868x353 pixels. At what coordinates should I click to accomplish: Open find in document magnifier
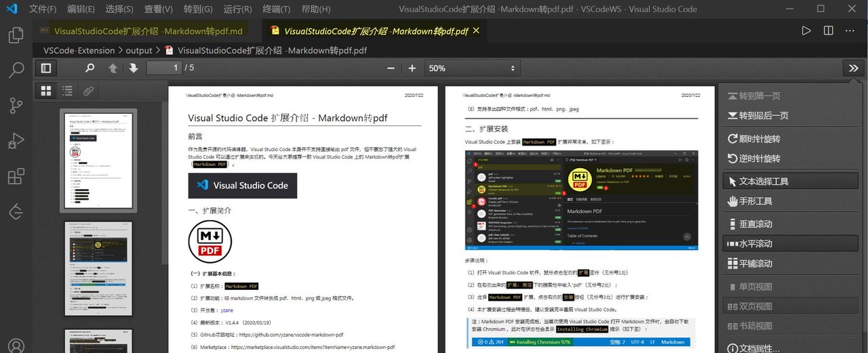[90, 68]
